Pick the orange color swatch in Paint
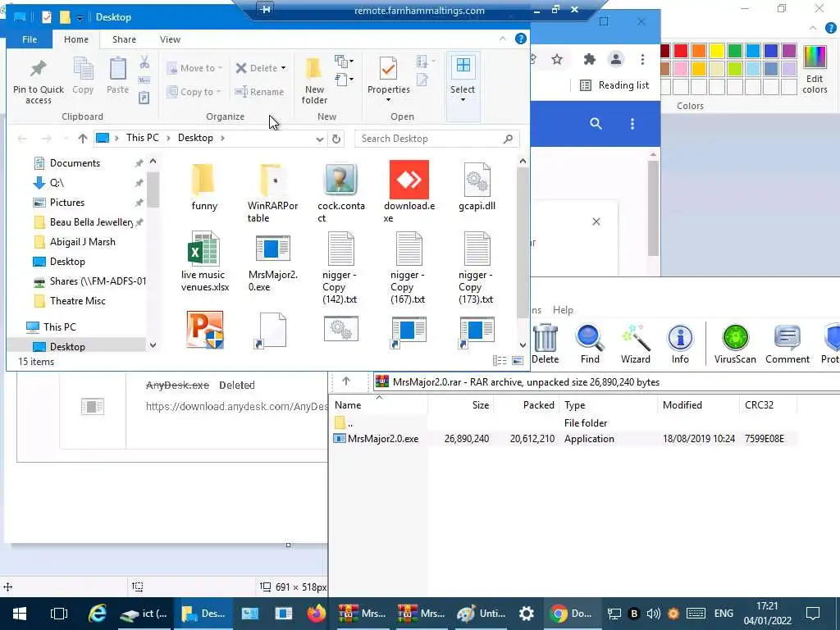This screenshot has width=840, height=630. point(699,51)
